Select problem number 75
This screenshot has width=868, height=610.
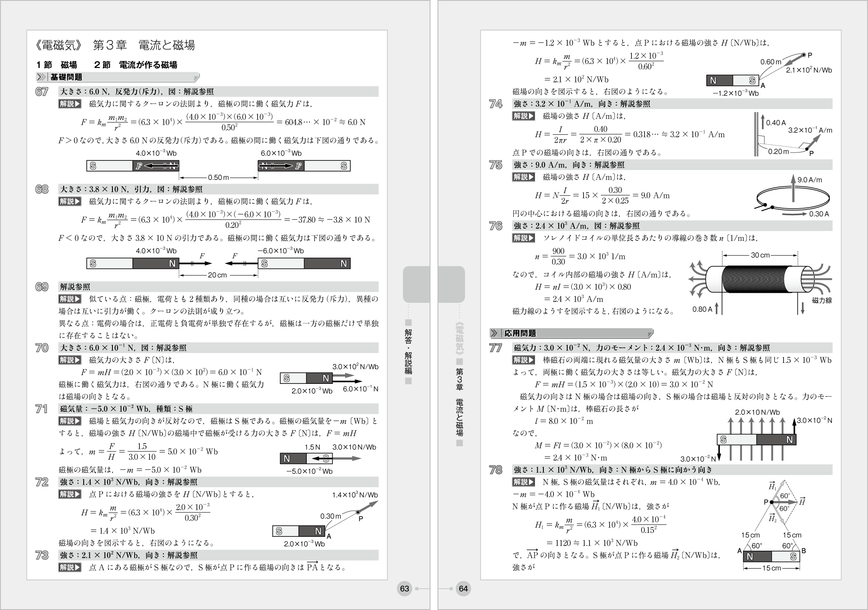pyautogui.click(x=496, y=165)
